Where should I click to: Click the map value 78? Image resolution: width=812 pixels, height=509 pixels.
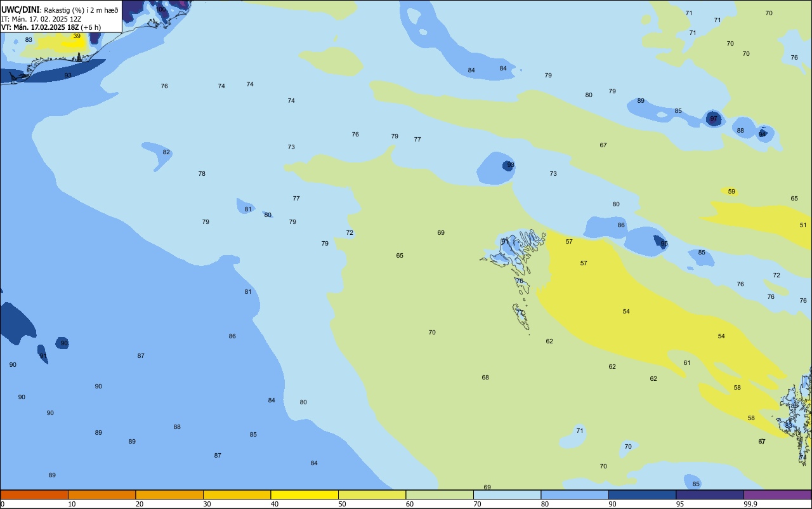[202, 174]
